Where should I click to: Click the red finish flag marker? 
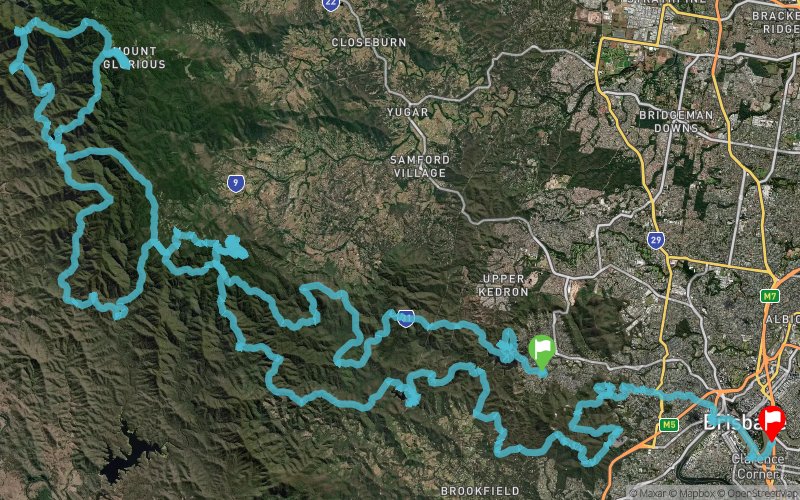(x=771, y=422)
